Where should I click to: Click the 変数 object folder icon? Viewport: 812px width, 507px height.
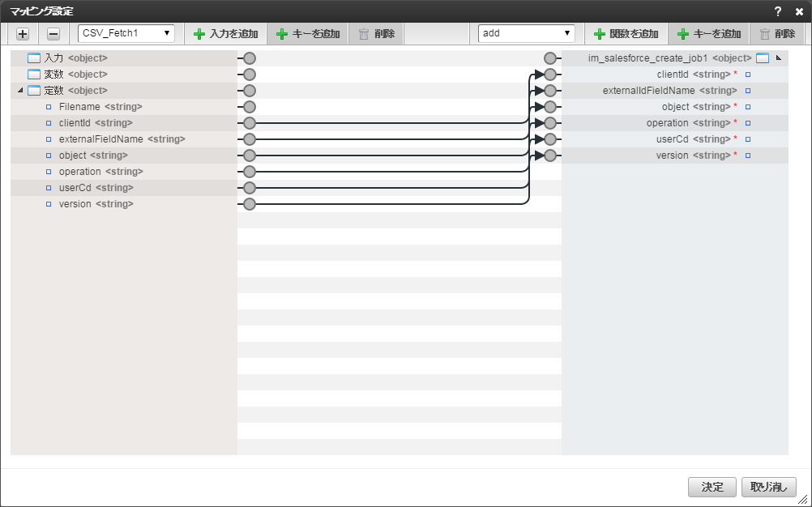(34, 75)
